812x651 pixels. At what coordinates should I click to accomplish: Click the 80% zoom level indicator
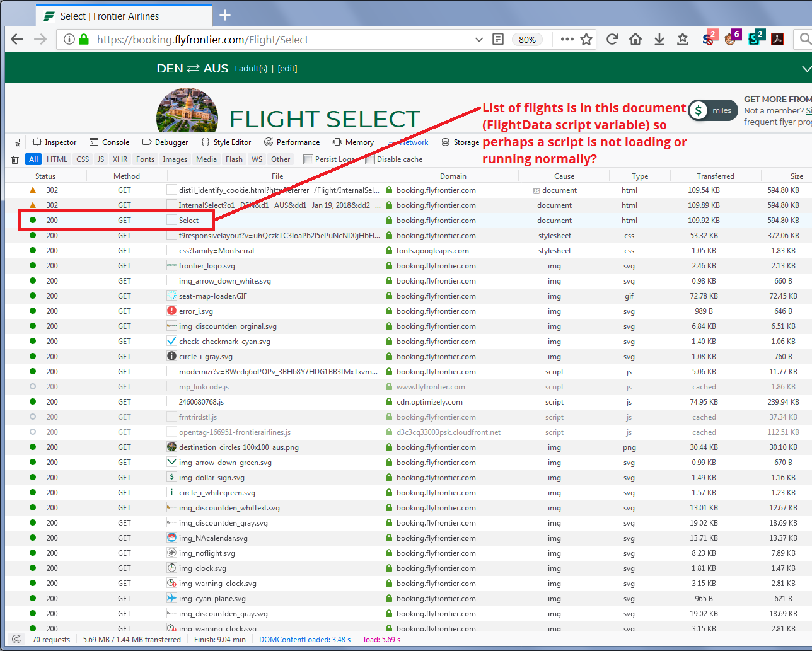click(527, 40)
